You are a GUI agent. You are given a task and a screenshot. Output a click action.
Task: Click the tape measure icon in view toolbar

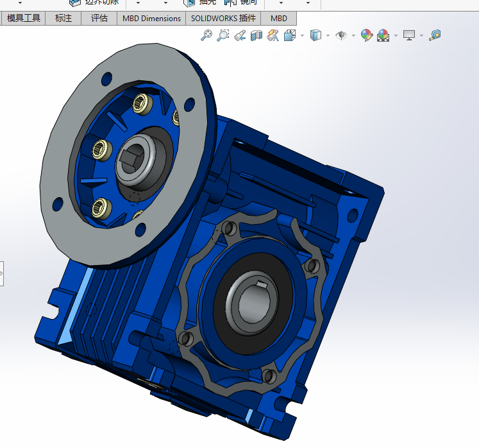click(x=435, y=35)
